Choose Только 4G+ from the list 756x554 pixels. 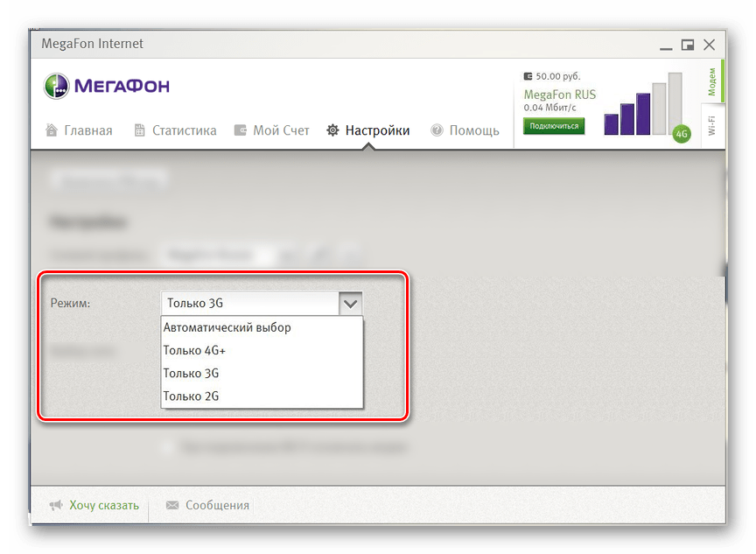click(x=262, y=350)
